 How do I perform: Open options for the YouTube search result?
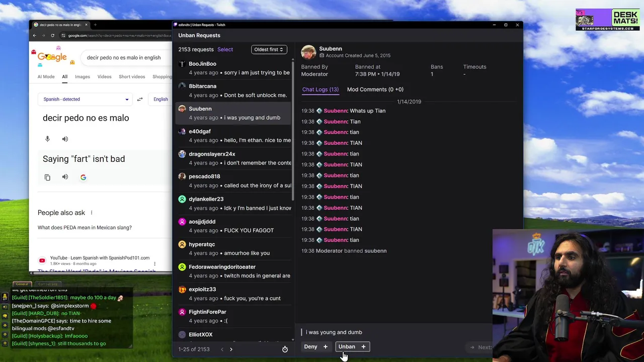pos(154,263)
